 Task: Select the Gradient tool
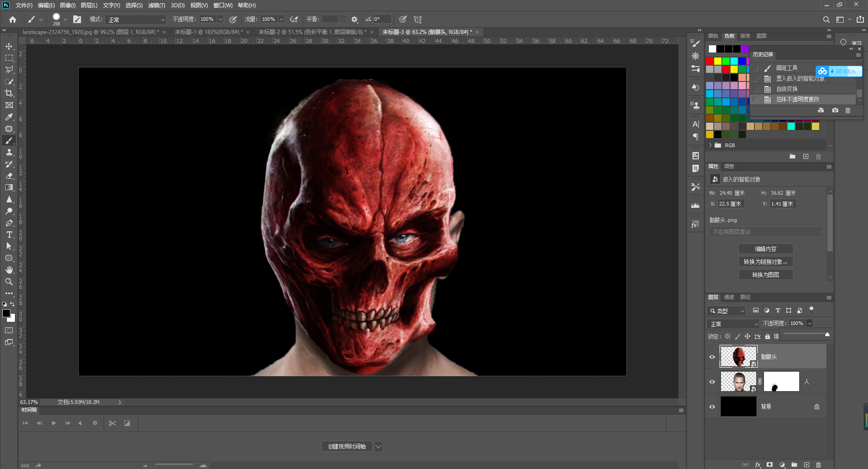click(x=9, y=187)
